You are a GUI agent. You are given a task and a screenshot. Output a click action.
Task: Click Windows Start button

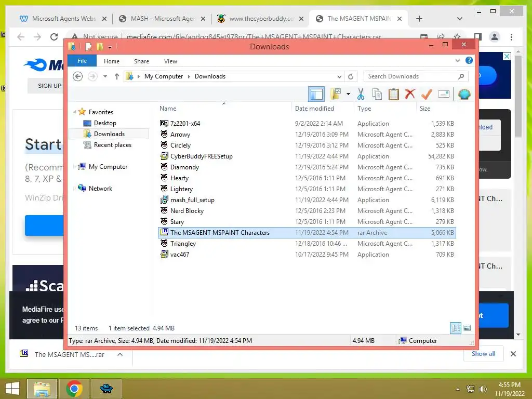(x=12, y=389)
